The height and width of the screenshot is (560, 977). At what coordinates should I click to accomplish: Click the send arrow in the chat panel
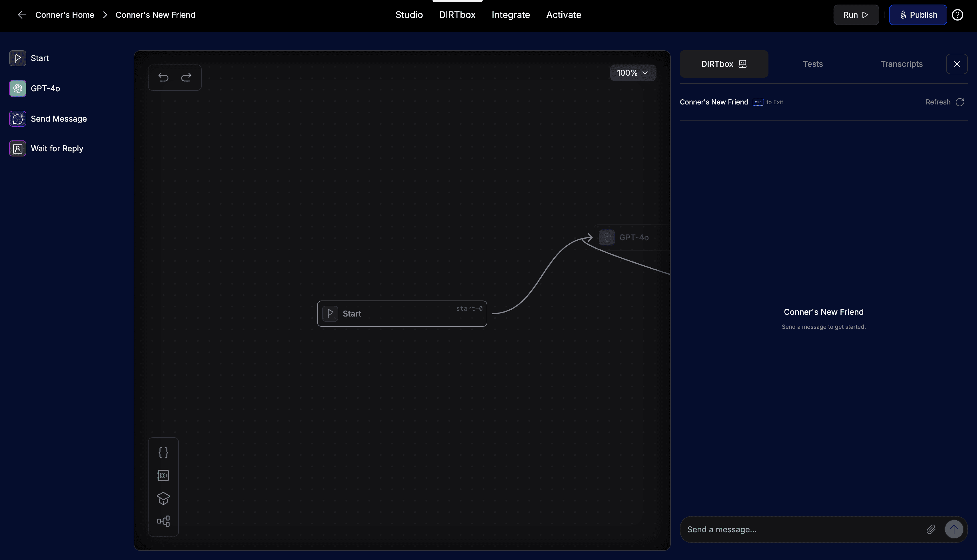tap(954, 529)
